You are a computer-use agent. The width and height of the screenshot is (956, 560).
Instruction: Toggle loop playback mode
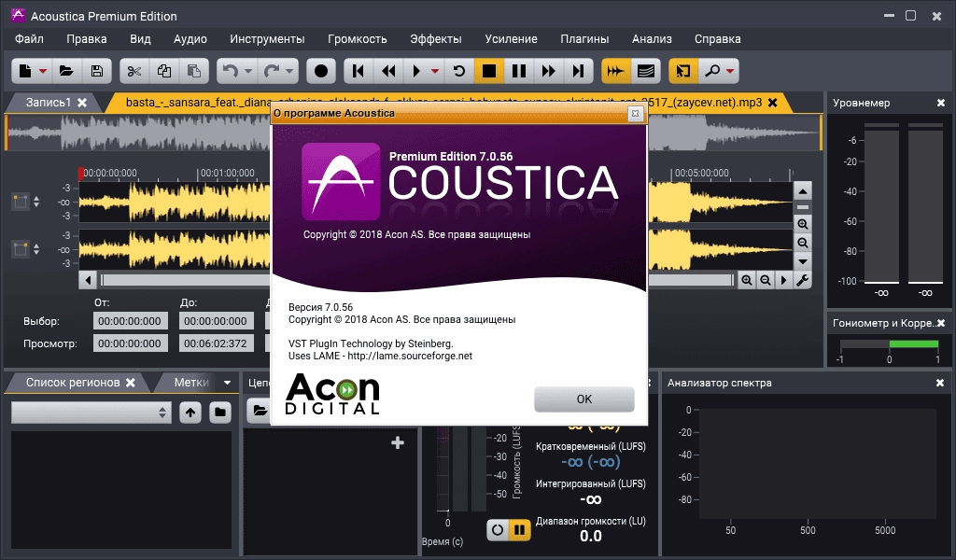[x=459, y=71]
